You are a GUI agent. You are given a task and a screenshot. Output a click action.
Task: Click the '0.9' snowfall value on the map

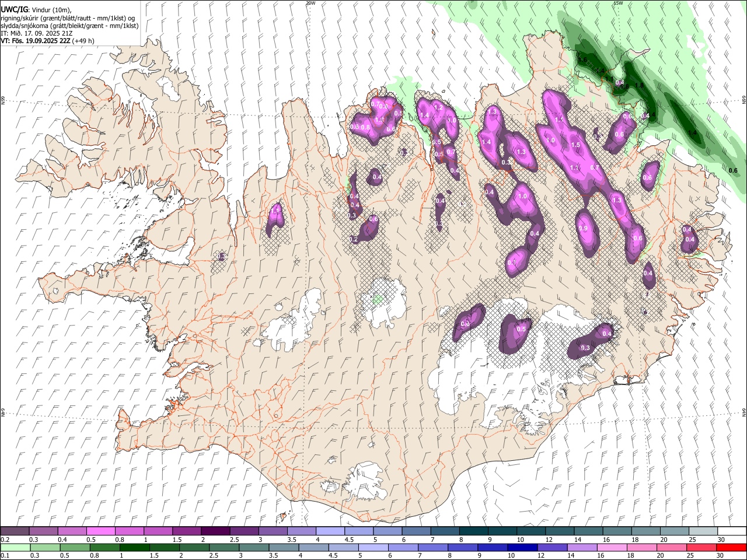point(582,229)
